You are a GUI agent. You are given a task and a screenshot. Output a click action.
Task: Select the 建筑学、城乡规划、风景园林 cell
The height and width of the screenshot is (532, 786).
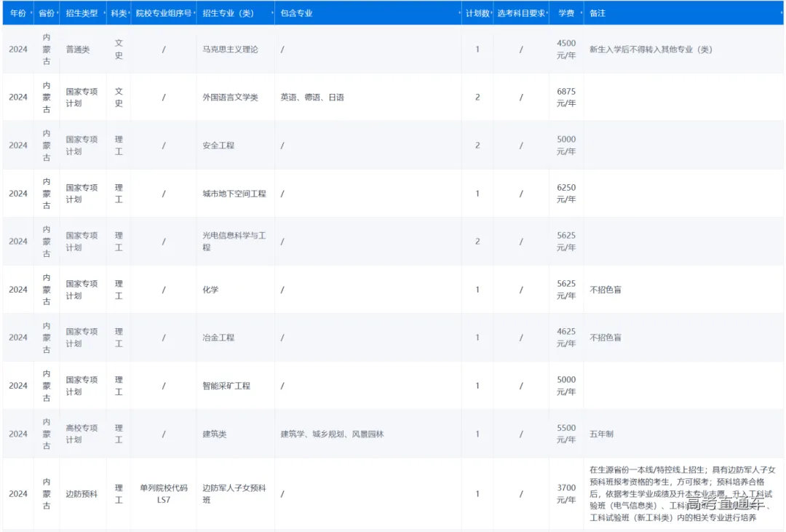pos(332,434)
